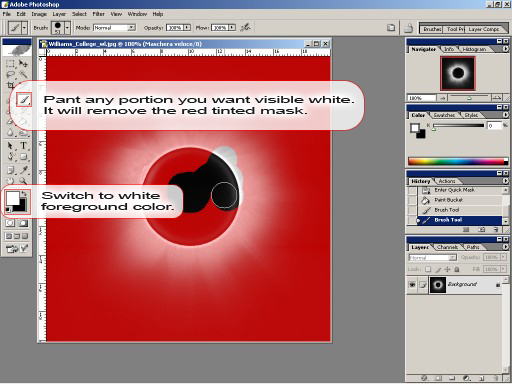Open Adobe Online via the feather image
This screenshot has height=384, width=512.
click(17, 50)
